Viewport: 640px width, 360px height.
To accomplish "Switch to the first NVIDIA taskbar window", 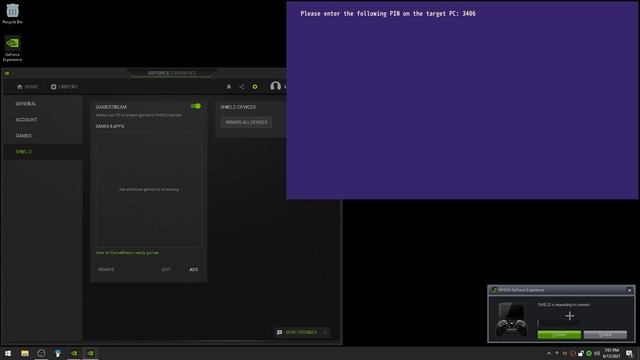I will [x=74, y=353].
